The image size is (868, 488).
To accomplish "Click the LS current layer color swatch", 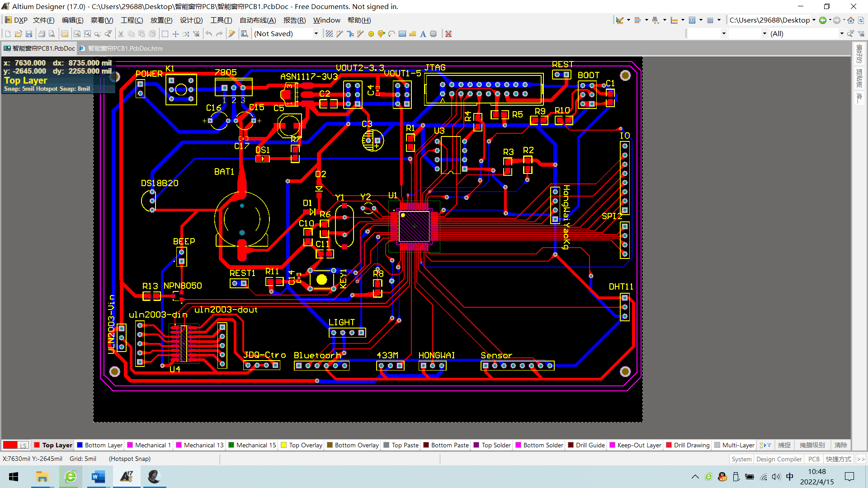I will [x=16, y=445].
